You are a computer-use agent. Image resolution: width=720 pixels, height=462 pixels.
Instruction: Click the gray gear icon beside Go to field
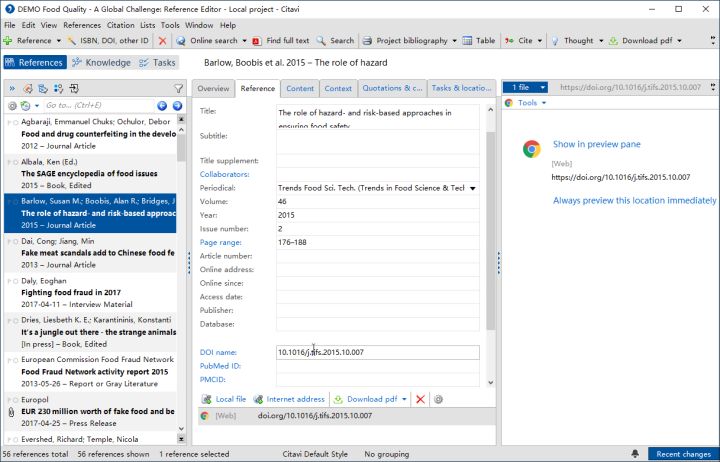(x=12, y=106)
